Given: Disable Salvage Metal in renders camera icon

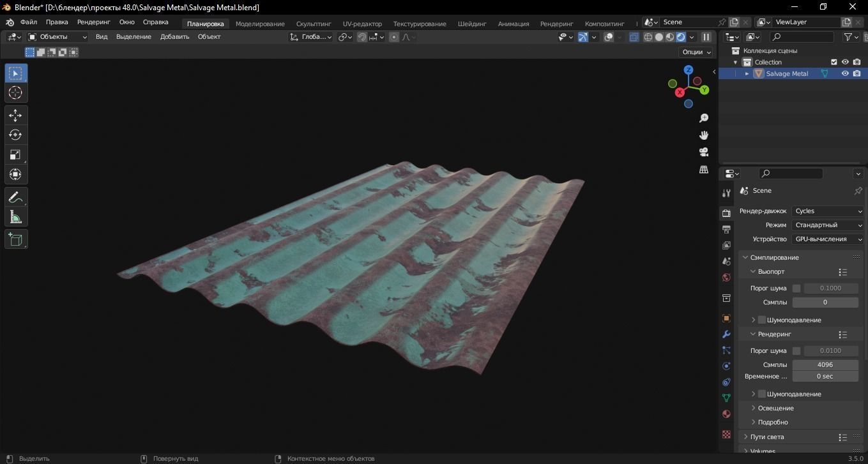Looking at the screenshot, I should click(x=857, y=73).
